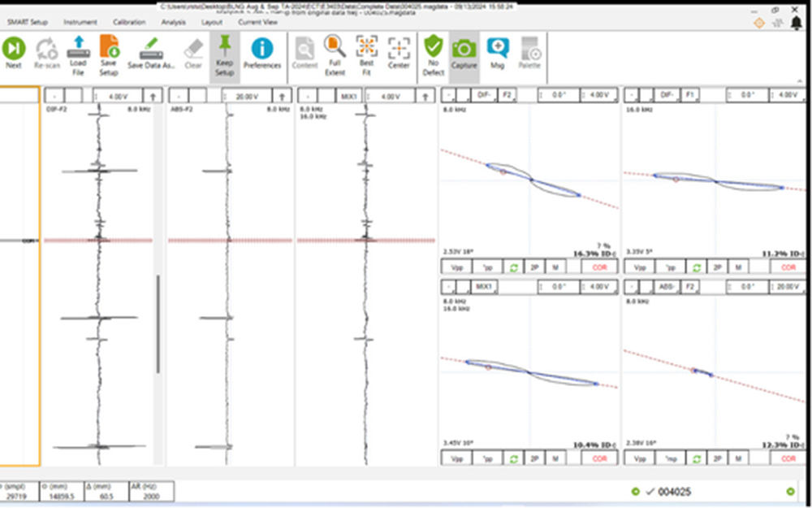Center the signal display
This screenshot has width=812, height=508.
[399, 52]
